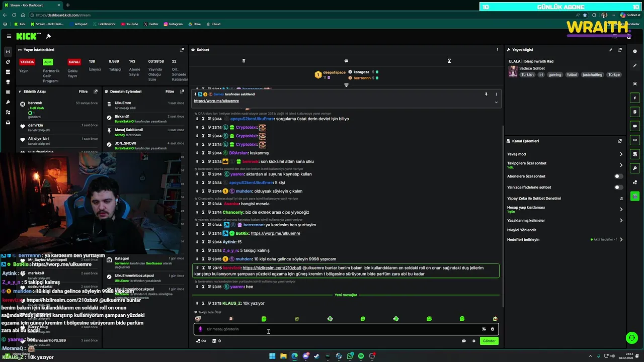This screenshot has width=644, height=362.
Task: Open the wrench settings icon in left sidebar
Action: pyautogui.click(x=8, y=102)
